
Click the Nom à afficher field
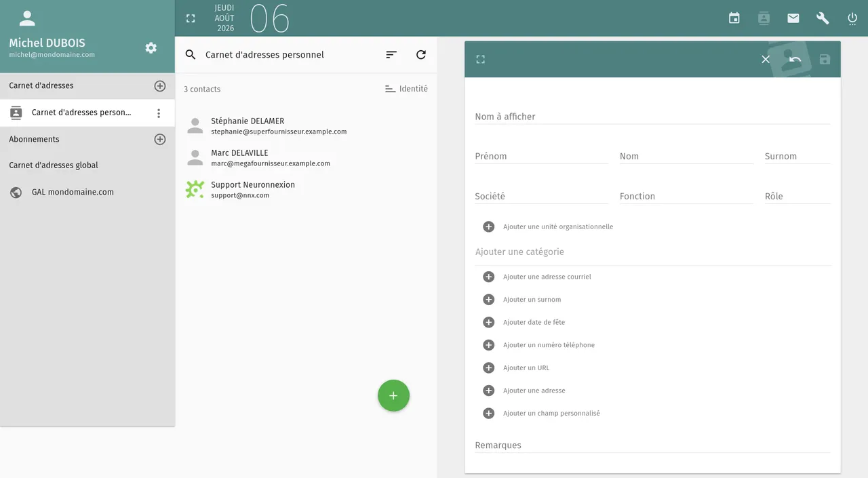(652, 117)
